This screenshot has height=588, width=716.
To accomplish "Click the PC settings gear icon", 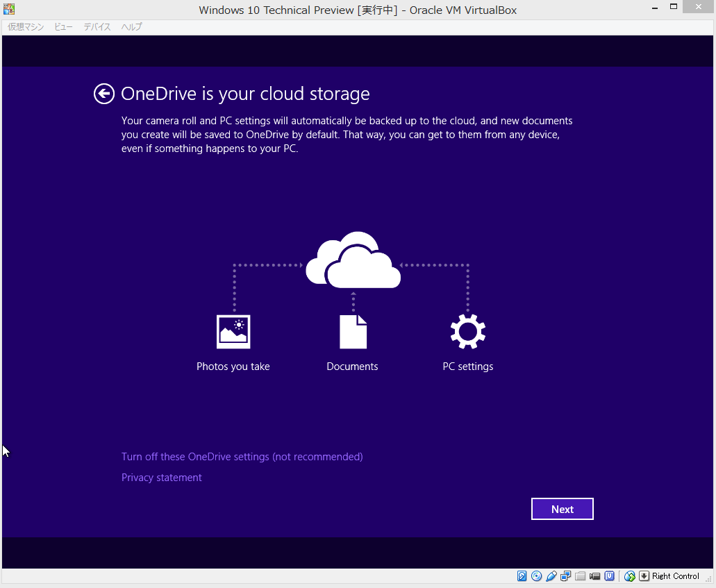I will click(x=468, y=332).
